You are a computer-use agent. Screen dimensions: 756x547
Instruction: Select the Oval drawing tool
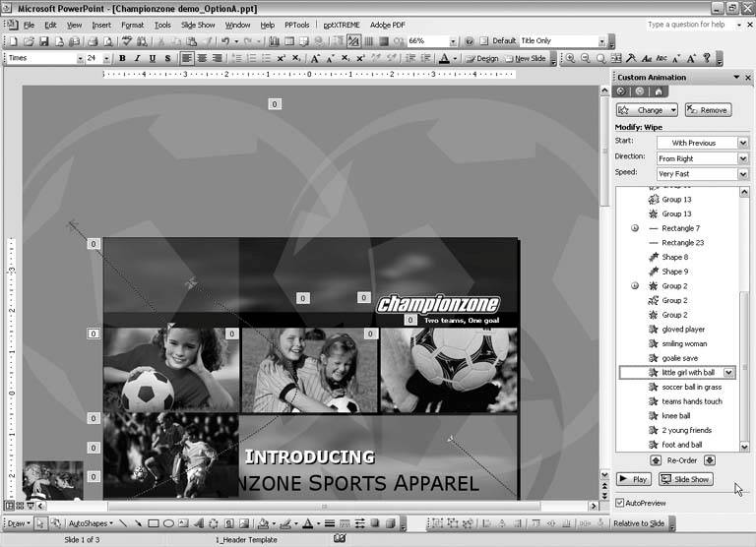pos(168,523)
